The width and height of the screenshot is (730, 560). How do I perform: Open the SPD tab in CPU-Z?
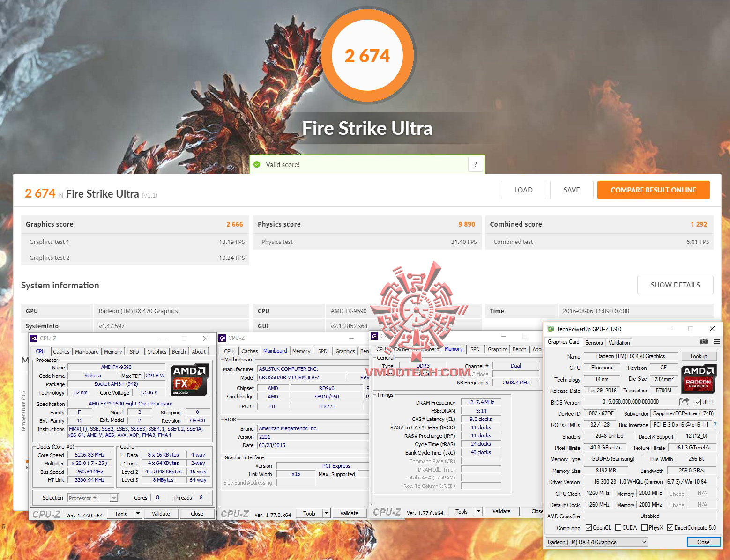134,351
